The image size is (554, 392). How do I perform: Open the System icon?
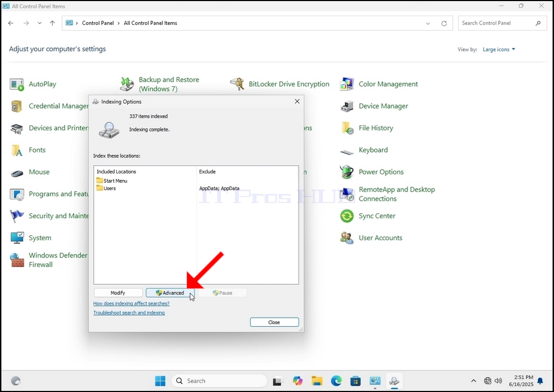pos(17,238)
